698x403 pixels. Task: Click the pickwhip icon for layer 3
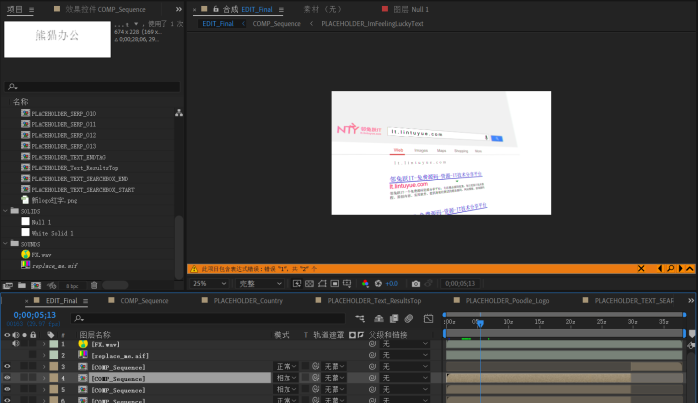[372, 367]
